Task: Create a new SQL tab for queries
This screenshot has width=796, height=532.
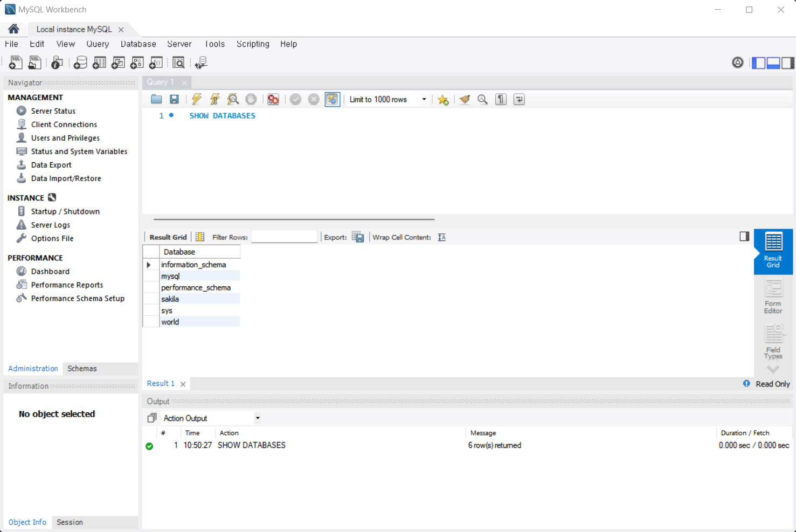Action: click(16, 63)
